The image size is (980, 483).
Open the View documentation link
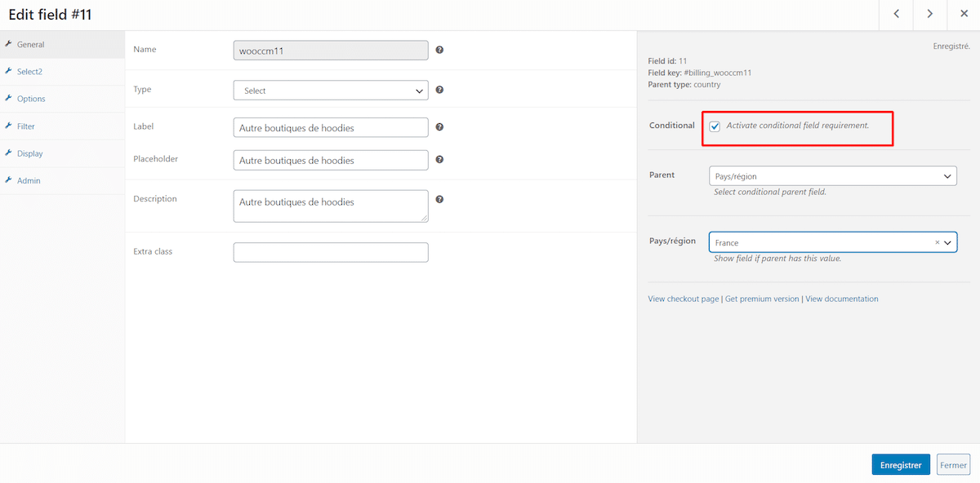841,299
